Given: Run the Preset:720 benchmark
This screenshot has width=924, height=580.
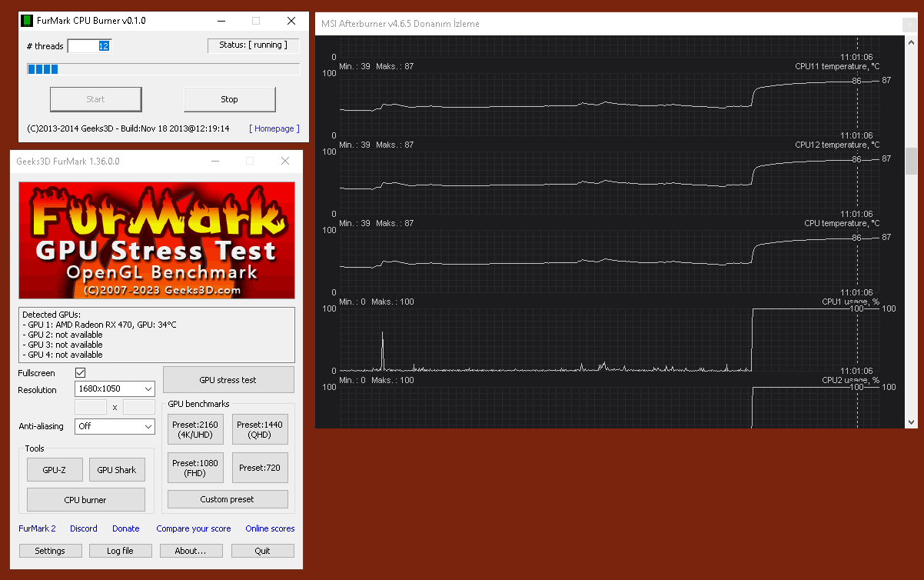Looking at the screenshot, I should [260, 468].
